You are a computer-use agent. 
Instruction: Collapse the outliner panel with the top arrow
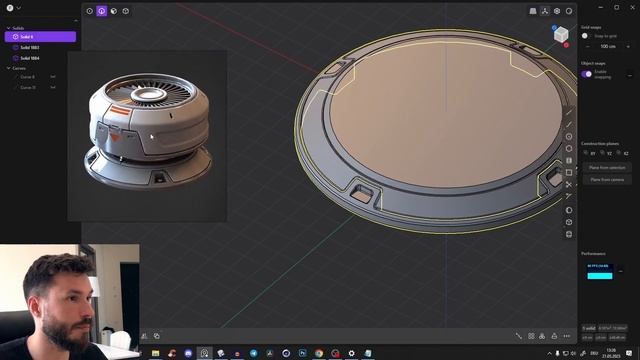76,20
